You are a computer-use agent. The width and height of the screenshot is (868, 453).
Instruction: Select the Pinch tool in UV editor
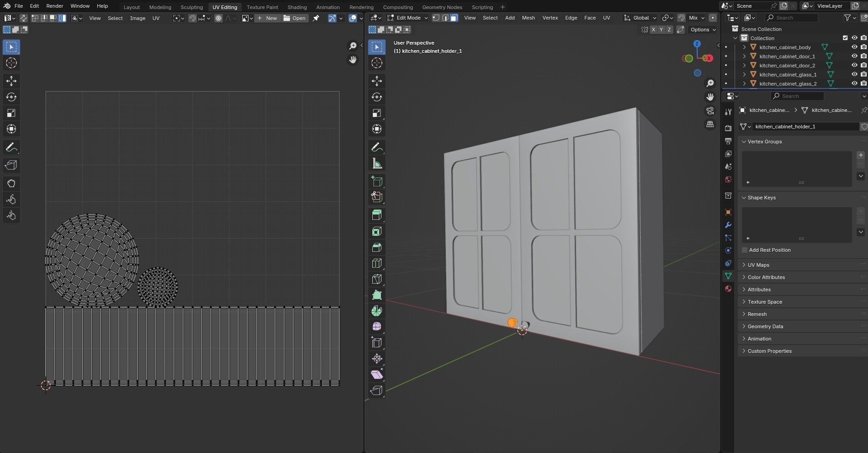[11, 215]
